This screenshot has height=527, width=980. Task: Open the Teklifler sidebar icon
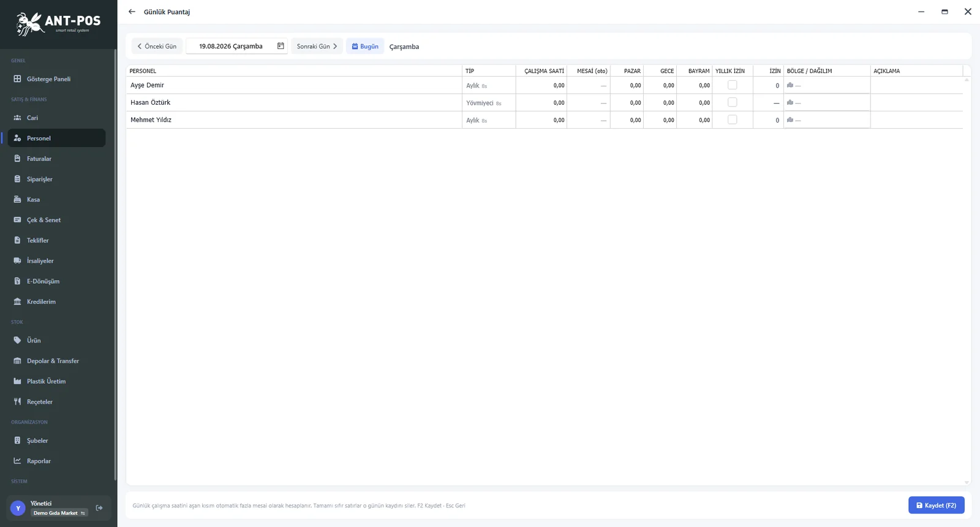(17, 240)
